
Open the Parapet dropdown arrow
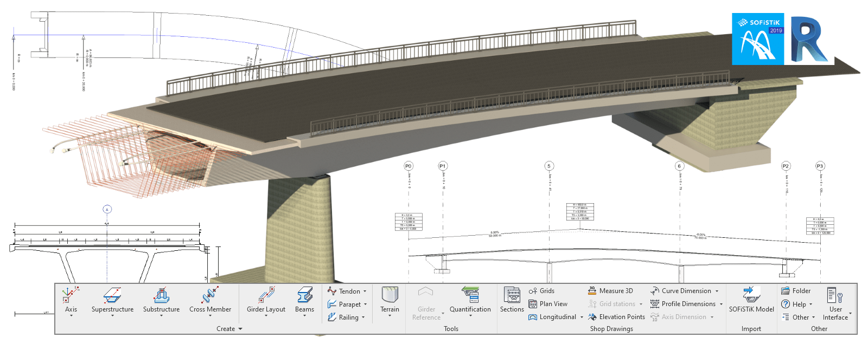365,304
